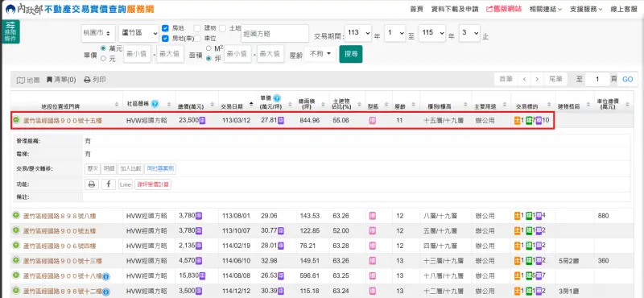Share via the Line button

[125, 184]
